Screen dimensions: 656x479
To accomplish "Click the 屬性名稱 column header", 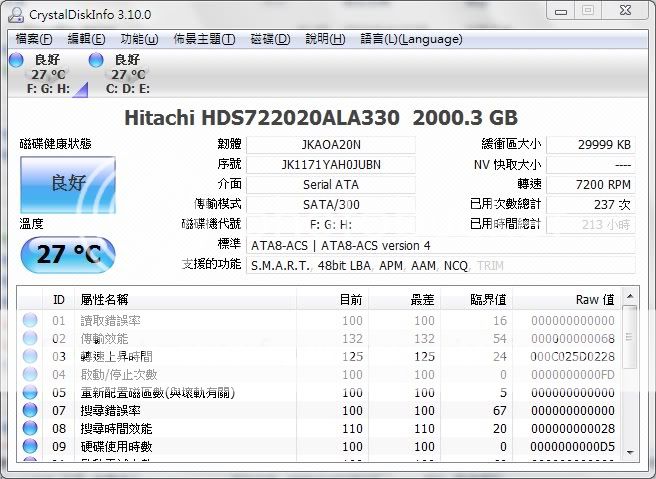I will (x=185, y=299).
